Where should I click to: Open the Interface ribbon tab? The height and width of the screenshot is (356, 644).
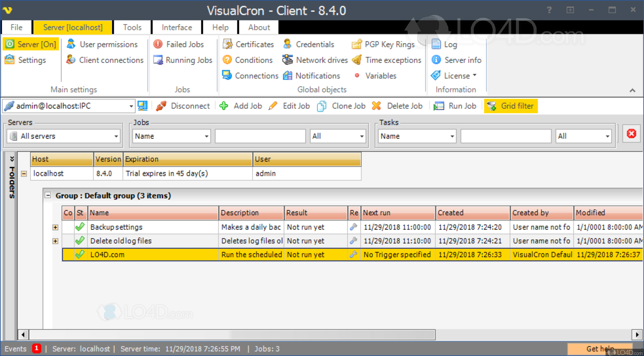177,27
